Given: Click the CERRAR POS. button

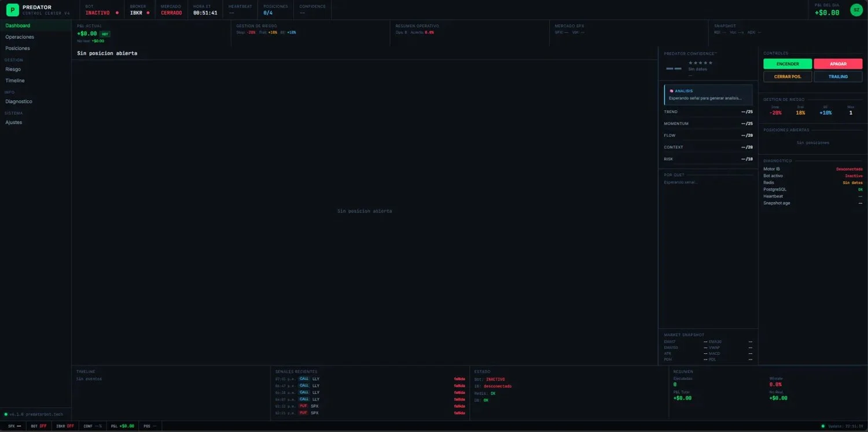Looking at the screenshot, I should click(x=788, y=76).
